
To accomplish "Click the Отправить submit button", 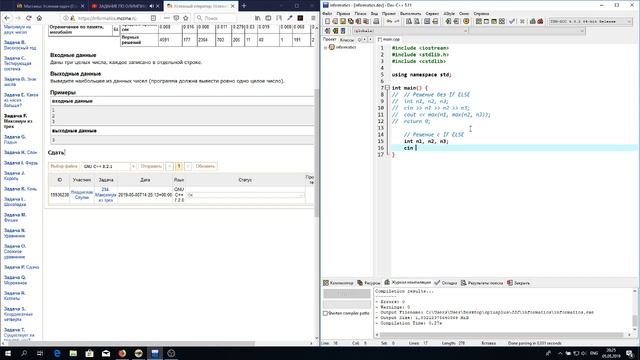I will tap(151, 166).
